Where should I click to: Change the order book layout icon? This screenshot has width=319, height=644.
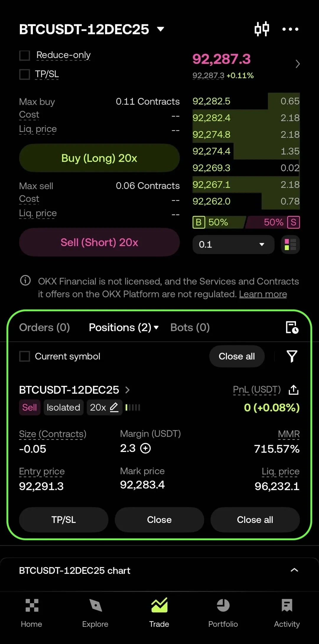290,245
